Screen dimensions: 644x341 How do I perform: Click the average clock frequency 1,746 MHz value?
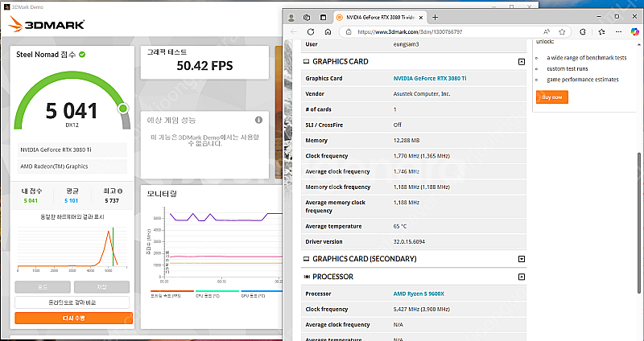(x=406, y=171)
